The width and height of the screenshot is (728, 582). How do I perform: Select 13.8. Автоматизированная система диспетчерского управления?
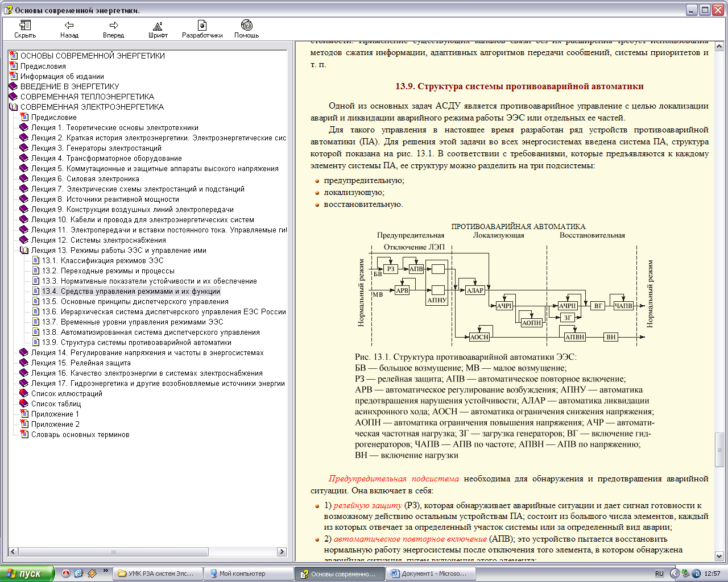151,332
